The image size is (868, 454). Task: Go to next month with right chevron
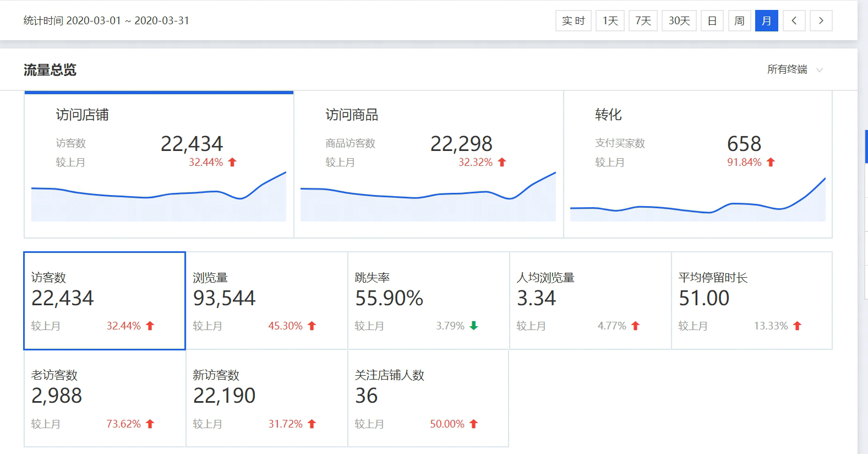pyautogui.click(x=821, y=21)
